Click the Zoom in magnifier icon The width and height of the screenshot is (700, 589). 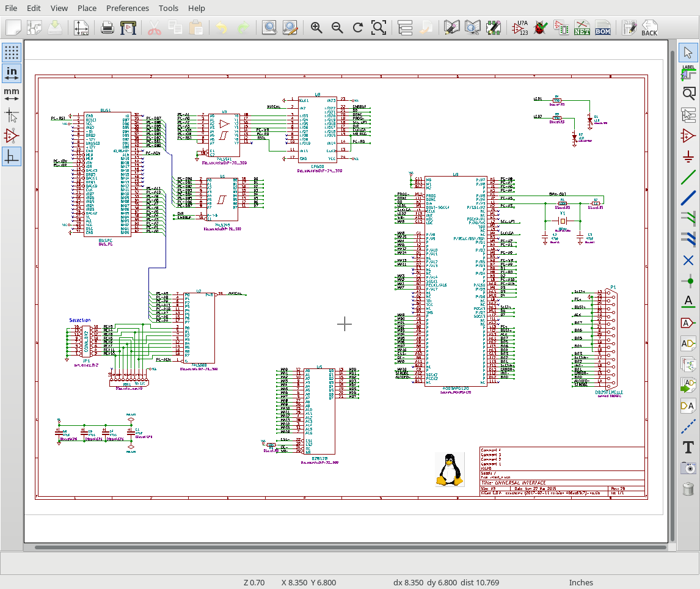tap(316, 27)
